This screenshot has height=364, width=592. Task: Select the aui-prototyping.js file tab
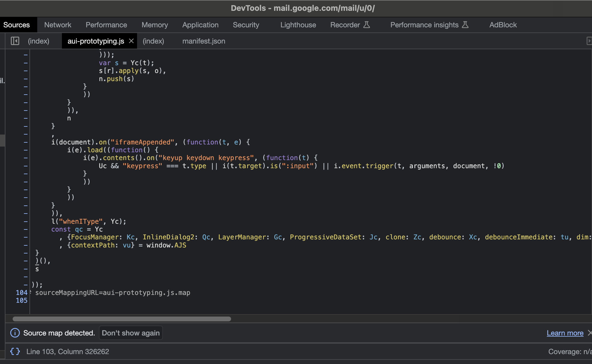(x=96, y=41)
